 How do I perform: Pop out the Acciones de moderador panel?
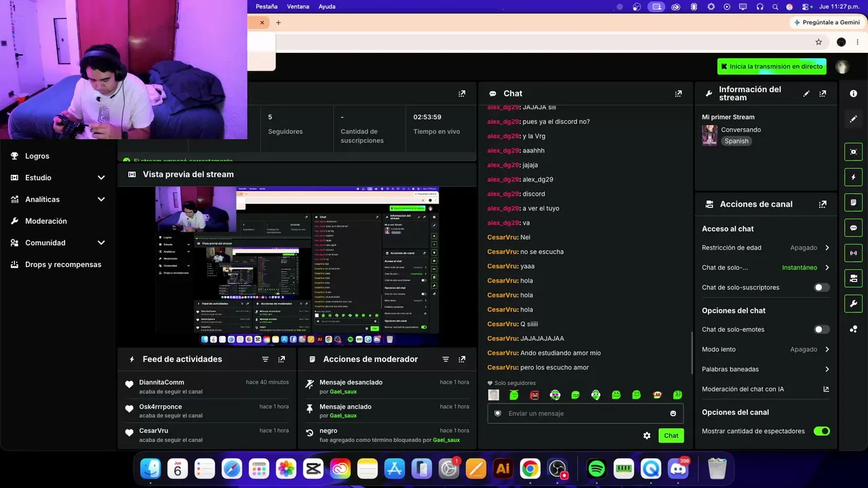pyautogui.click(x=462, y=359)
